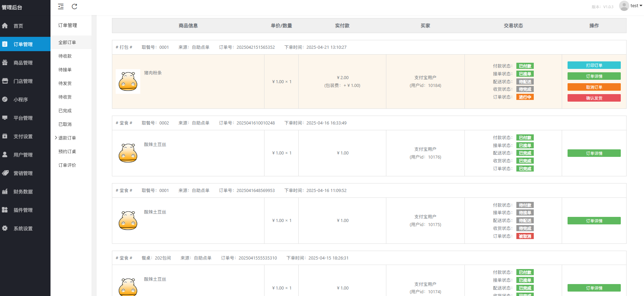The image size is (644, 296).
Task: Click the 用户id 10184 buyer text
Action: [x=425, y=86]
